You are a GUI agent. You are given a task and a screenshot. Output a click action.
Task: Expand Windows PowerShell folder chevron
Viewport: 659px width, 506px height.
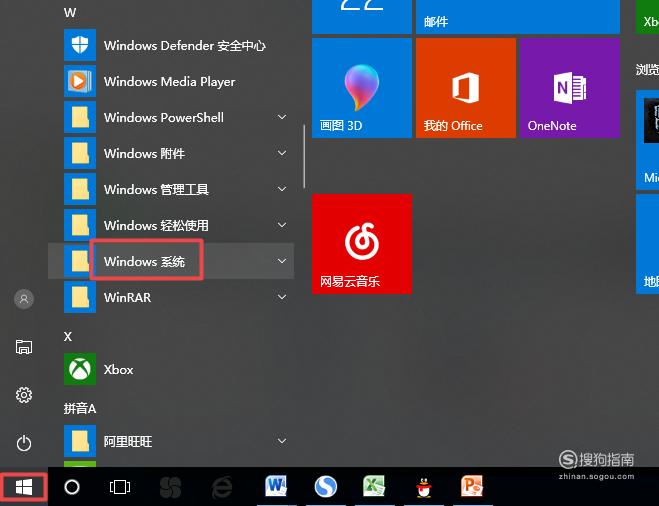coord(282,117)
